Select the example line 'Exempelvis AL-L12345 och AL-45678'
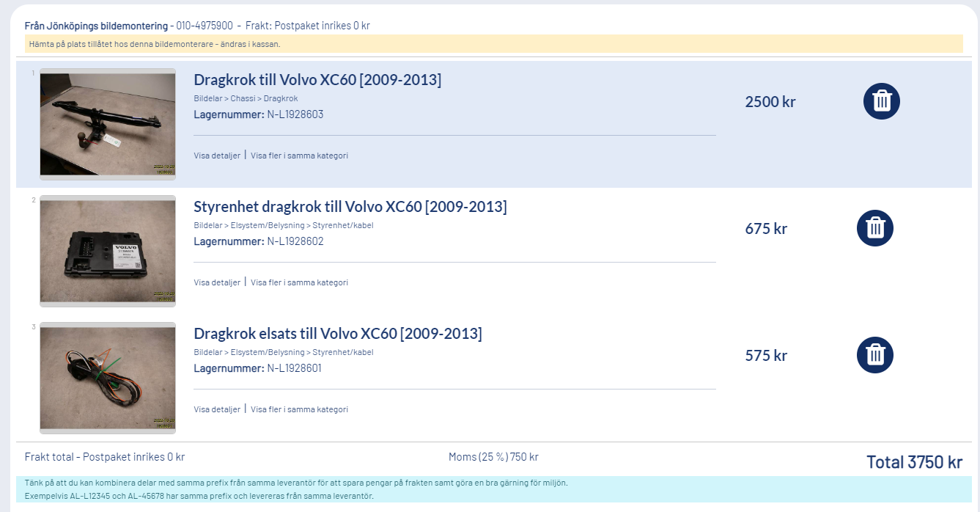Screen dimensions: 980x512 (x=201, y=496)
